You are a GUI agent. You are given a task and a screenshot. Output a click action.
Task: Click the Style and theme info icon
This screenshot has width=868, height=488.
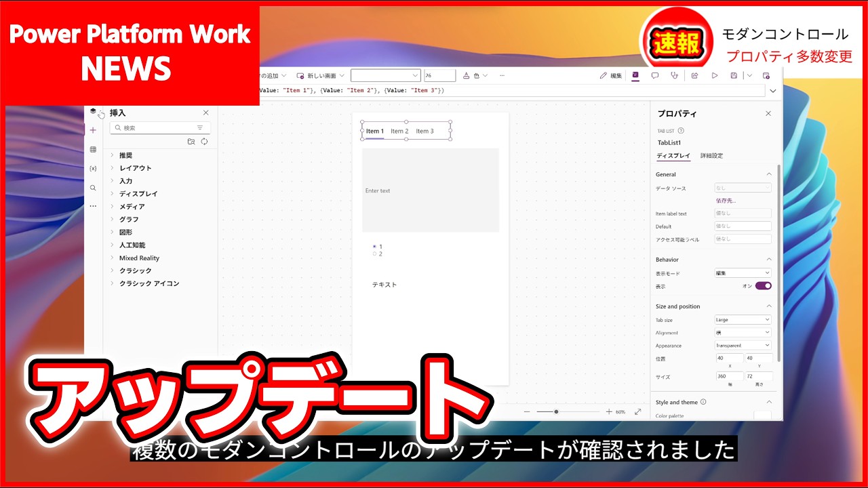tap(703, 402)
